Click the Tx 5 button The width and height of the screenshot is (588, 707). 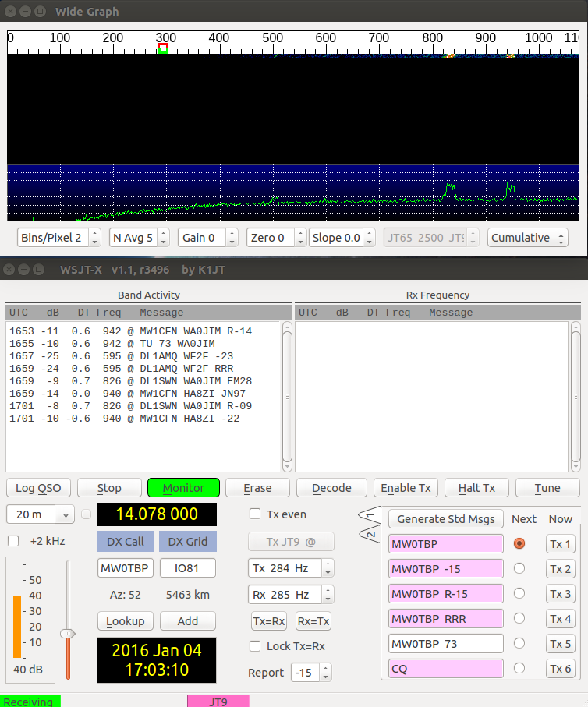click(x=560, y=644)
